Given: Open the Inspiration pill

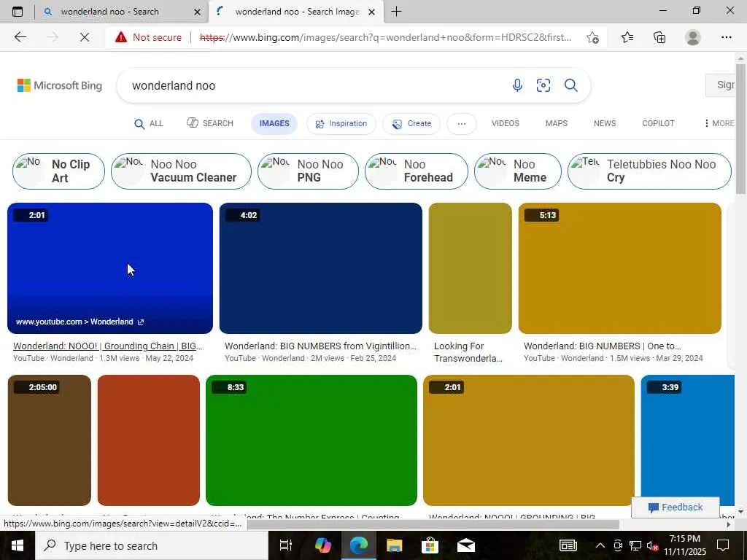Looking at the screenshot, I should tap(341, 123).
